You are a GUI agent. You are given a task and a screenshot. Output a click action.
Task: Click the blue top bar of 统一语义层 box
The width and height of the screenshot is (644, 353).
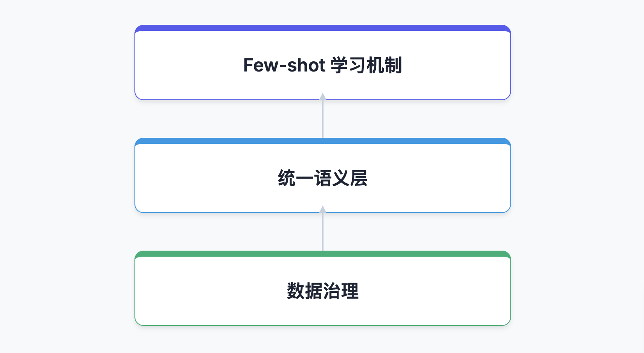pyautogui.click(x=322, y=141)
